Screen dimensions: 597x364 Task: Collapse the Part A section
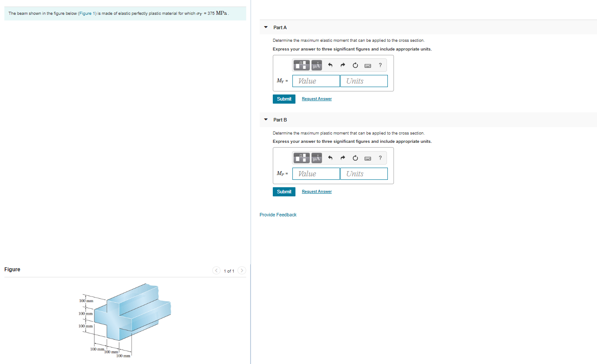click(266, 27)
